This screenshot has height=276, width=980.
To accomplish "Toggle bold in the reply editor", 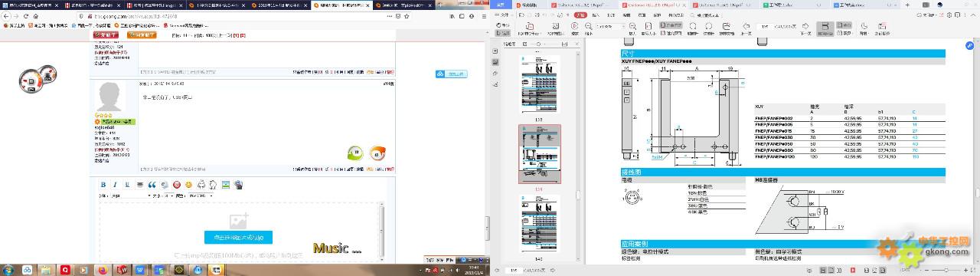I will tap(103, 185).
